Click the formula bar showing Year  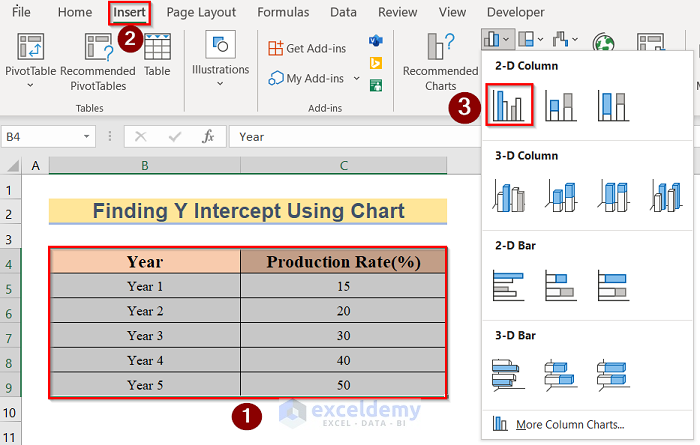(355, 137)
